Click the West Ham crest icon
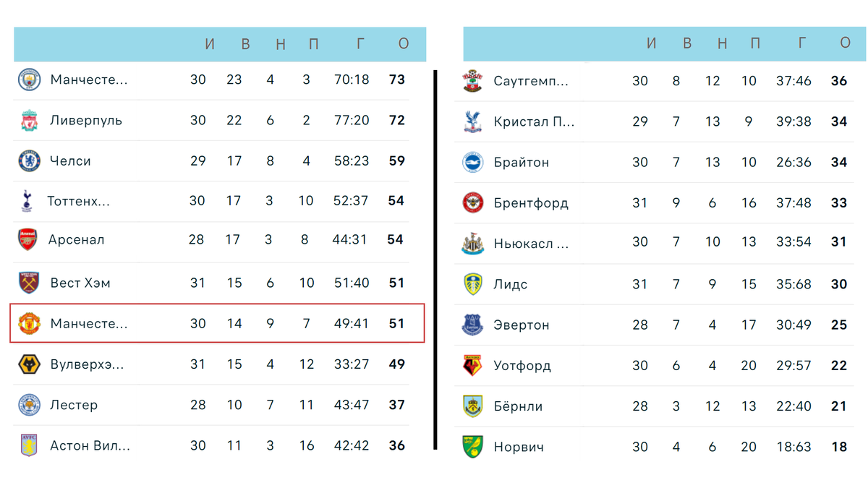The height and width of the screenshot is (488, 868). point(29,283)
